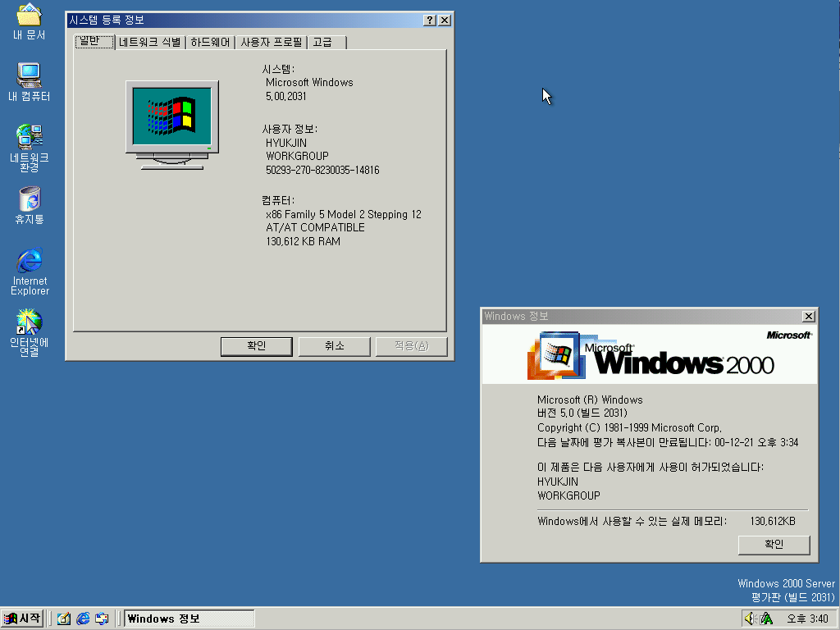Open the 하드웨어 tab
This screenshot has width=840, height=630.
pyautogui.click(x=210, y=43)
